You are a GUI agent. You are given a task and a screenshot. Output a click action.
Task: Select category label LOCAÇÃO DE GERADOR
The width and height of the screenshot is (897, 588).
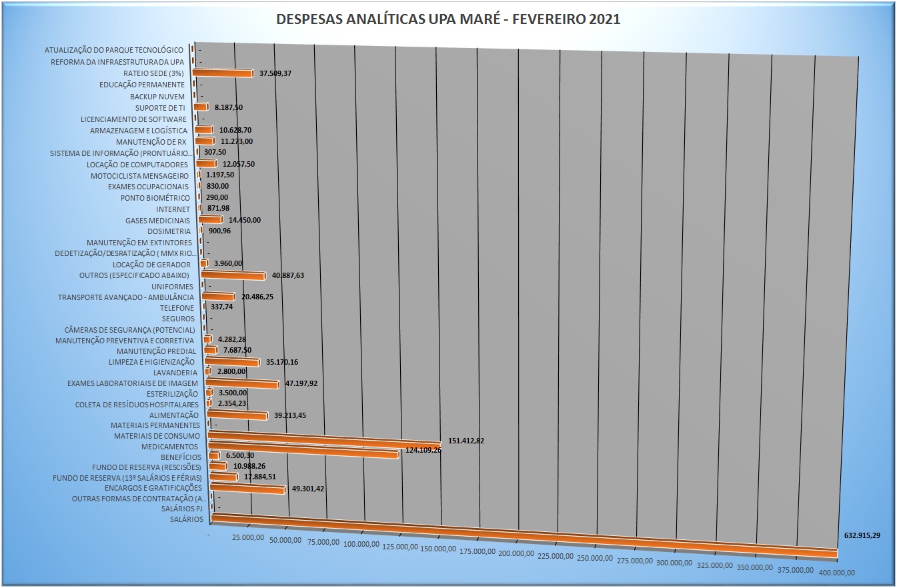[x=152, y=265]
